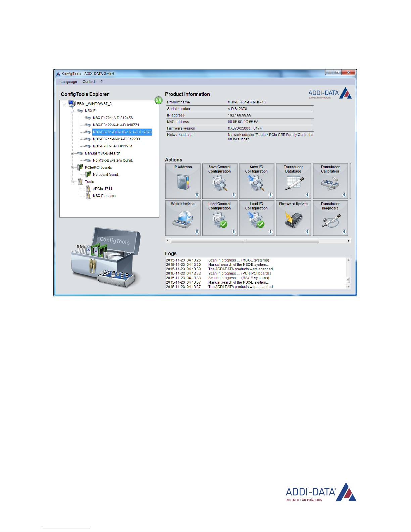Close the ConfigTools window
The width and height of the screenshot is (411, 532).
[349, 72]
